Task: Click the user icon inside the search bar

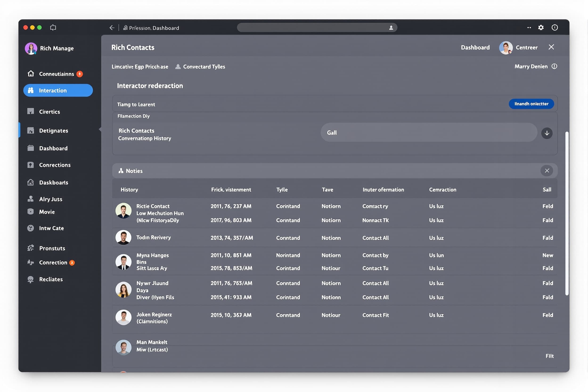Action: [x=391, y=28]
